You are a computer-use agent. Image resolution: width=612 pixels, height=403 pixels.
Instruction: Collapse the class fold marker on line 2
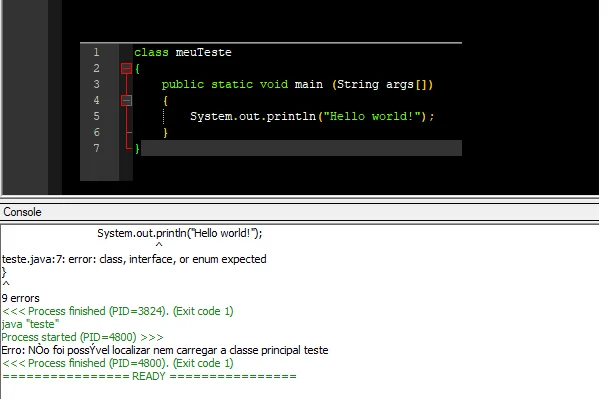click(x=126, y=69)
